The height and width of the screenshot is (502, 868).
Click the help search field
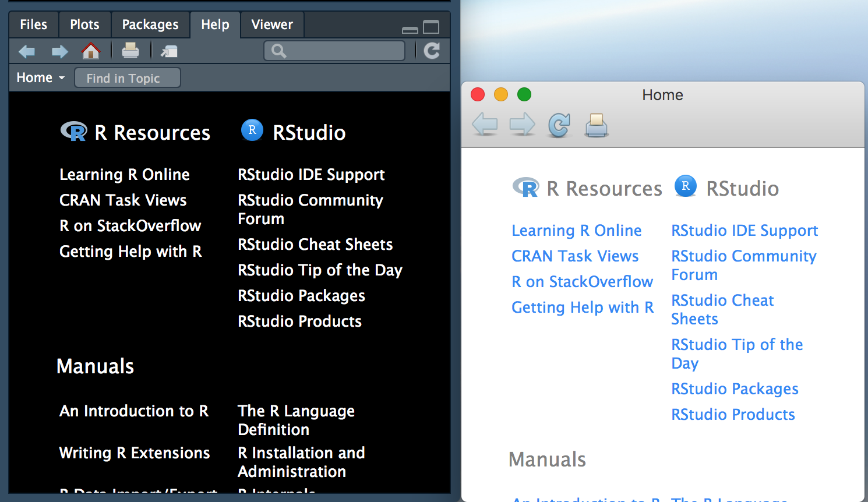(334, 51)
